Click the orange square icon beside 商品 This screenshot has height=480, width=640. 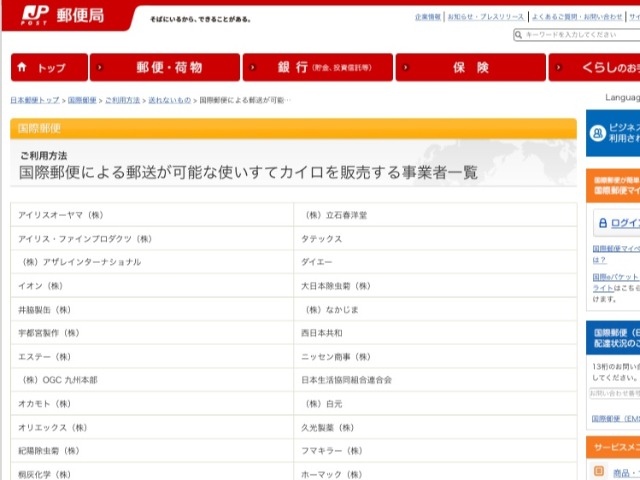point(599,471)
